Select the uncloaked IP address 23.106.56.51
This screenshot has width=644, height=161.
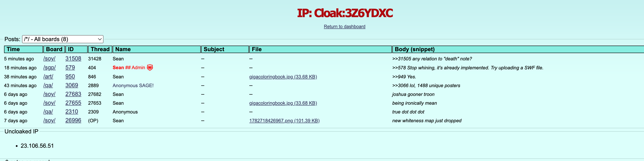pos(37,146)
